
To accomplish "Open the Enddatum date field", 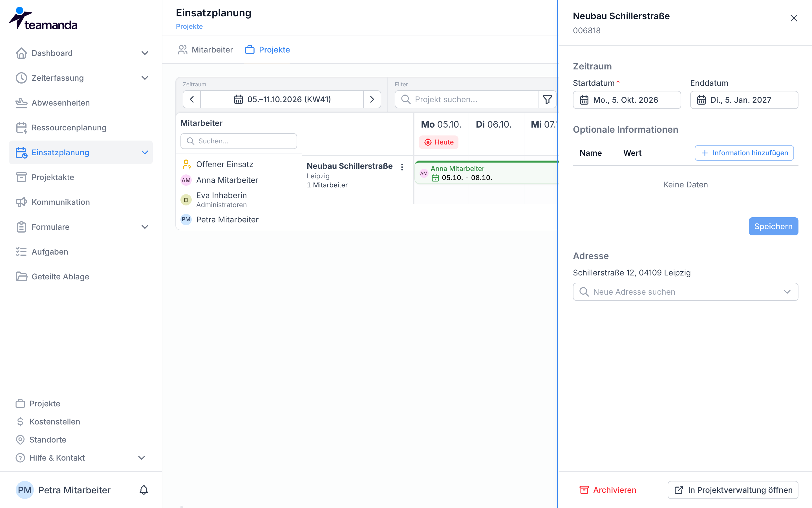I will click(x=744, y=100).
